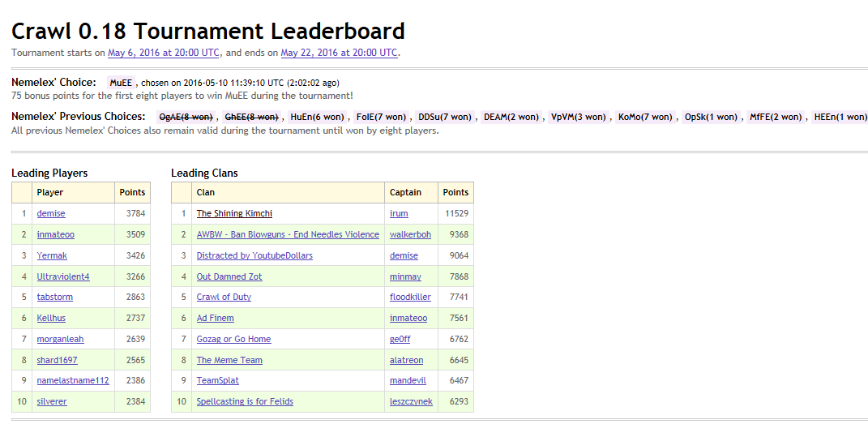Open captain walkerboh's page
This screenshot has height=424, width=868.
click(410, 234)
